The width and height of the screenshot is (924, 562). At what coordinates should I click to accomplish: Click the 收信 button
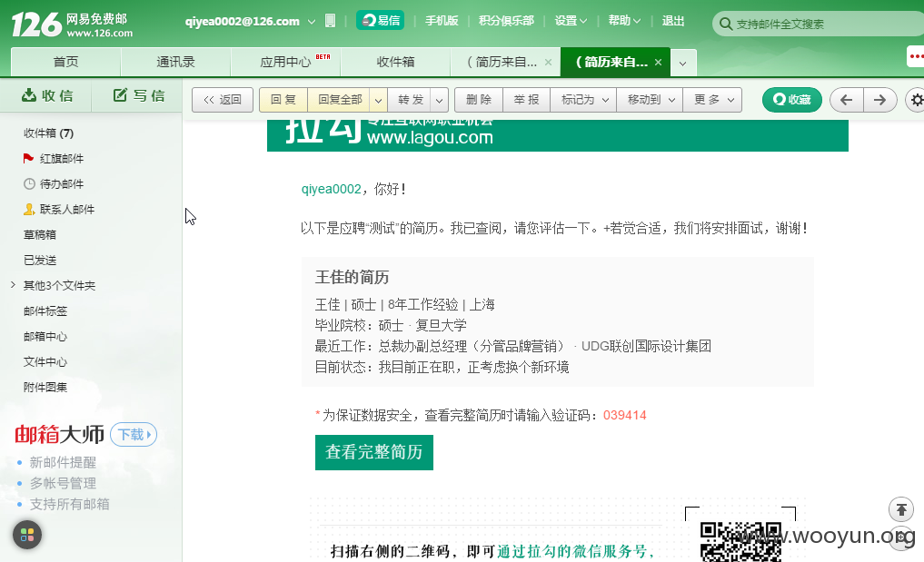coord(47,95)
